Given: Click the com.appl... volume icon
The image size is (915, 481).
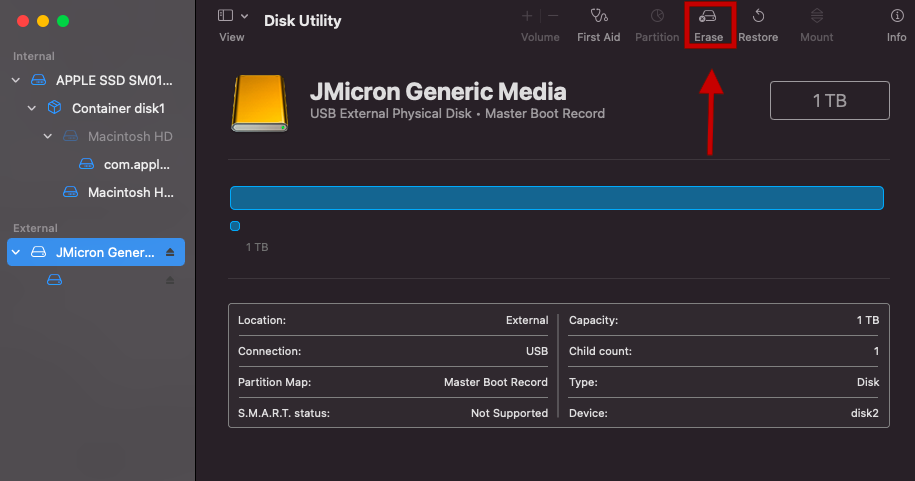Looking at the screenshot, I should point(86,164).
